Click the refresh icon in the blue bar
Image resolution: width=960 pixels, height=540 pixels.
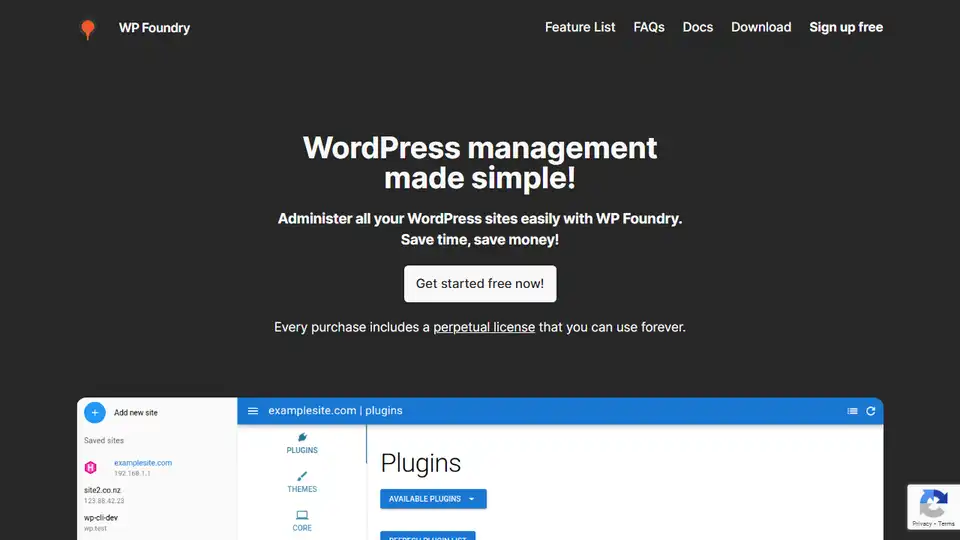tap(871, 411)
